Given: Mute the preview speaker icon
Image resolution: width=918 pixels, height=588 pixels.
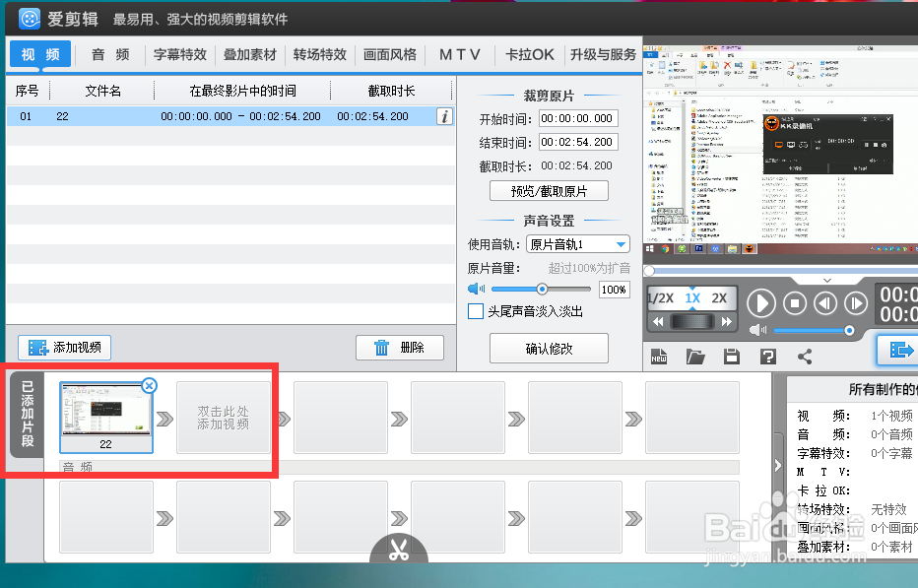Looking at the screenshot, I should 758,330.
